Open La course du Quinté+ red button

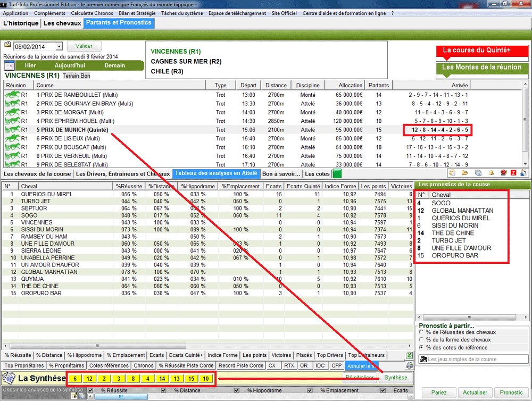tap(482, 51)
